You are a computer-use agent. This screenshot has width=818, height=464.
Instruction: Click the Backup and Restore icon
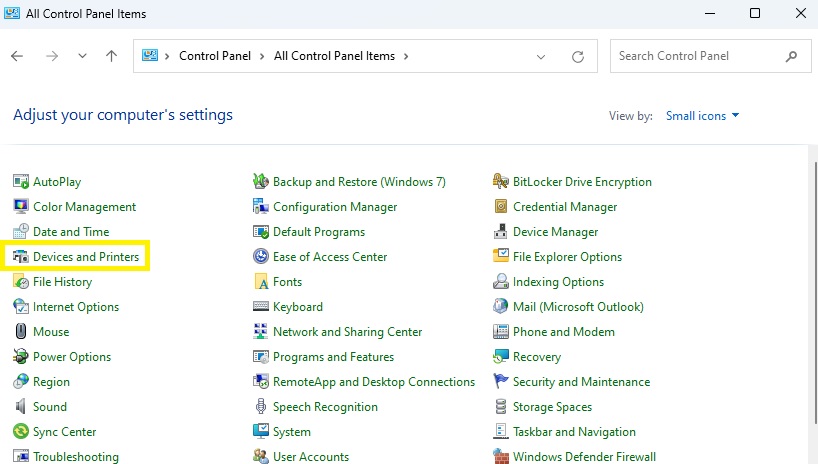click(261, 182)
